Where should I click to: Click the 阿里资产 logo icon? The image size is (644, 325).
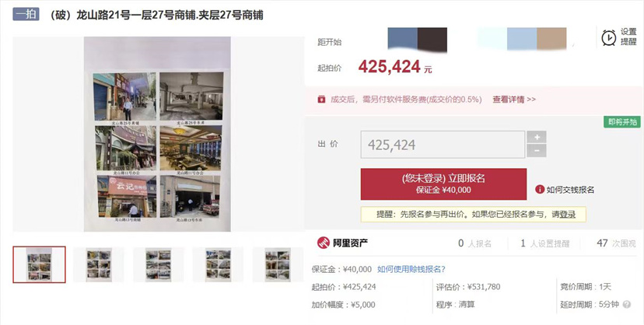(x=324, y=243)
